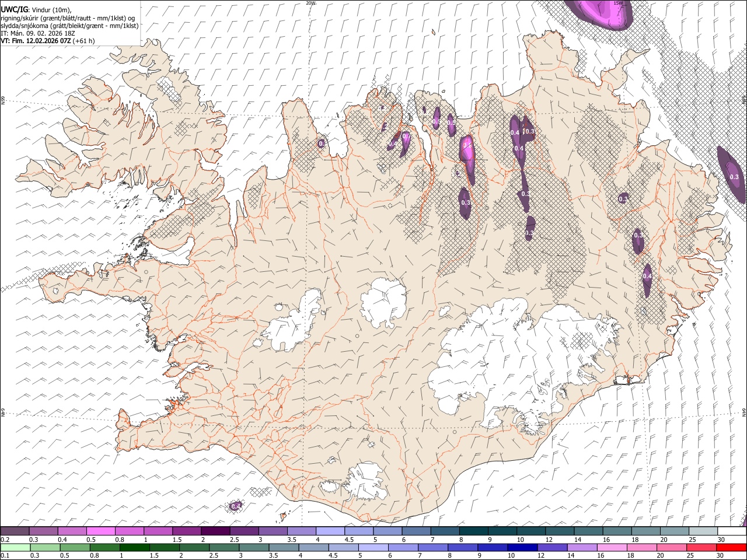Click the "15W" longitude label at top
Screen dimensions: 747x560
[x=618, y=3]
